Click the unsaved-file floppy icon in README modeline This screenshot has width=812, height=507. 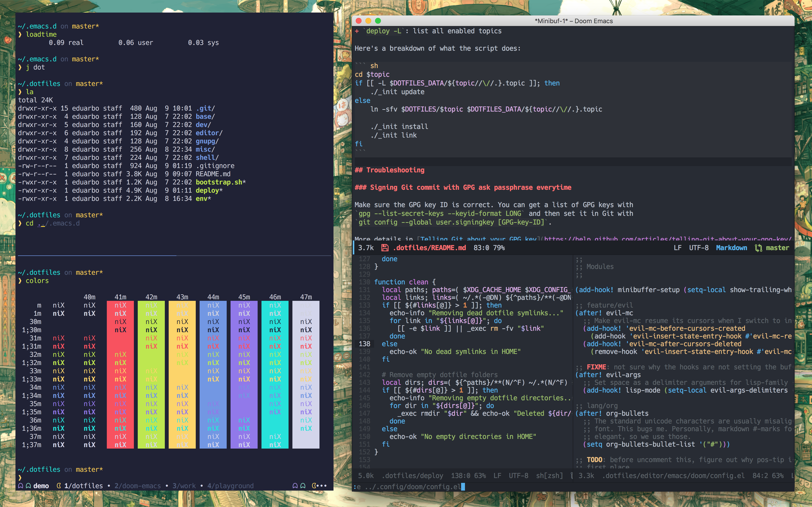click(385, 248)
